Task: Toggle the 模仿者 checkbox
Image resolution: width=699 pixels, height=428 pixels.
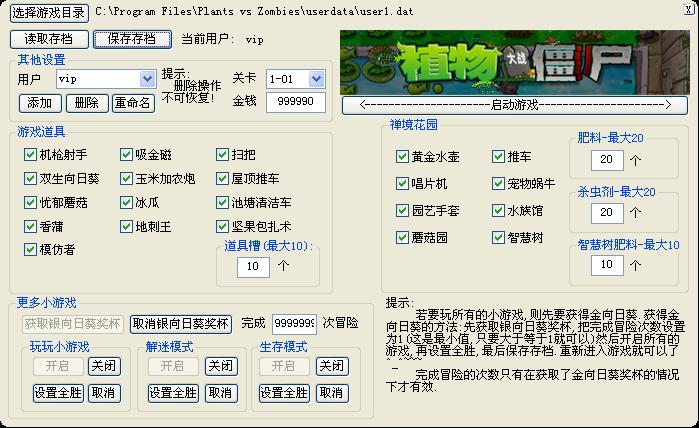Action: (x=30, y=249)
